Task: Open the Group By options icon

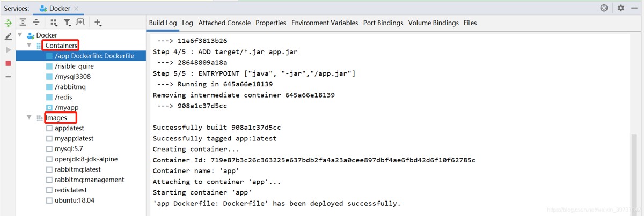Action: [53, 23]
